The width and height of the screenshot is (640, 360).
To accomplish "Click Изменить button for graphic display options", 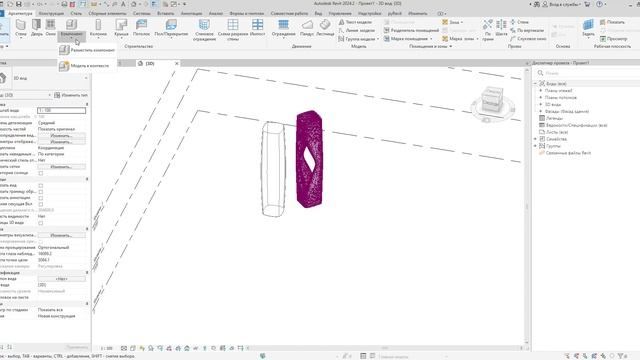I will point(61,142).
